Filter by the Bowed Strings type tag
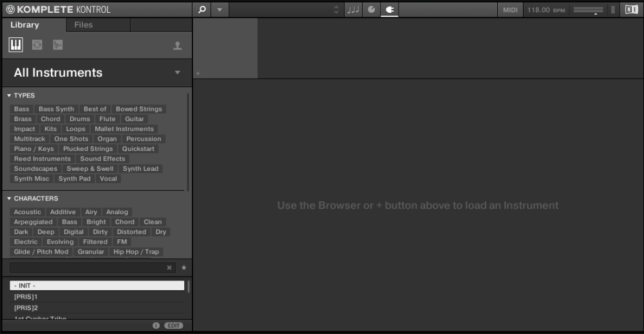 [139, 109]
